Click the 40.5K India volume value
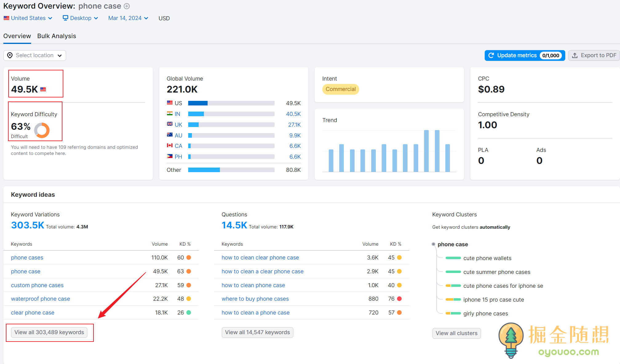 293,114
